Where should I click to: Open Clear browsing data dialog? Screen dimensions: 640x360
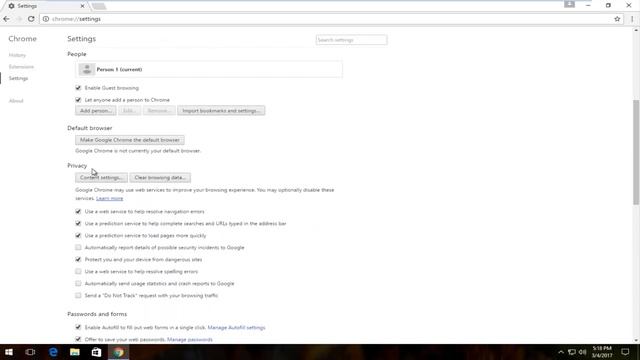(x=160, y=178)
